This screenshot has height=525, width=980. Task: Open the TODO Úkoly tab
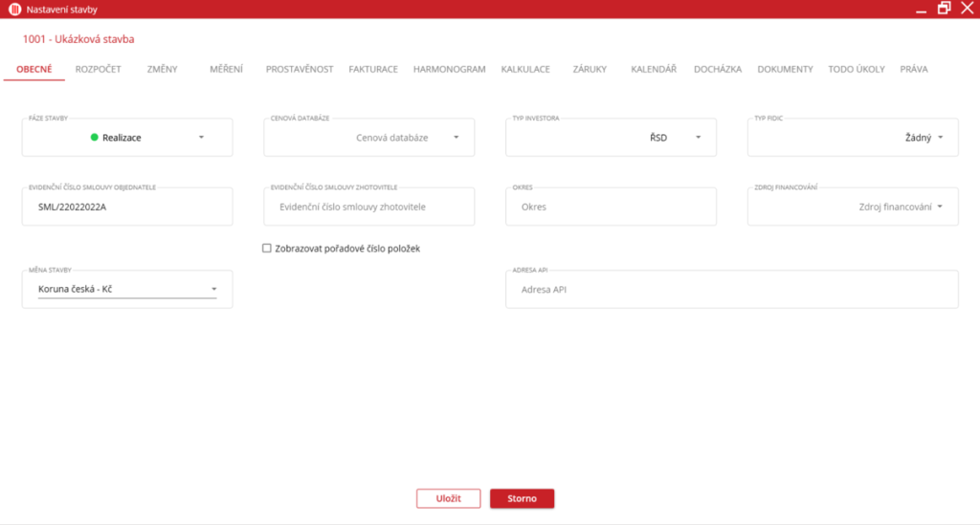click(856, 70)
